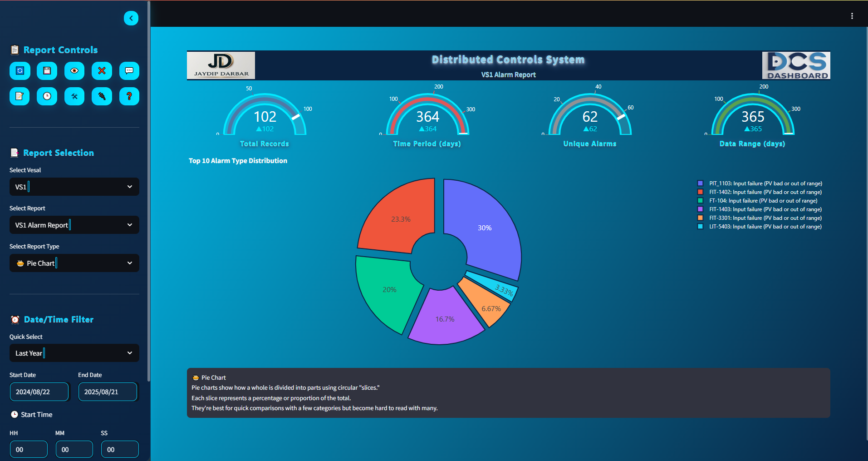Collapse the sidebar with the arrow button
The width and height of the screenshot is (868, 461).
(x=131, y=18)
